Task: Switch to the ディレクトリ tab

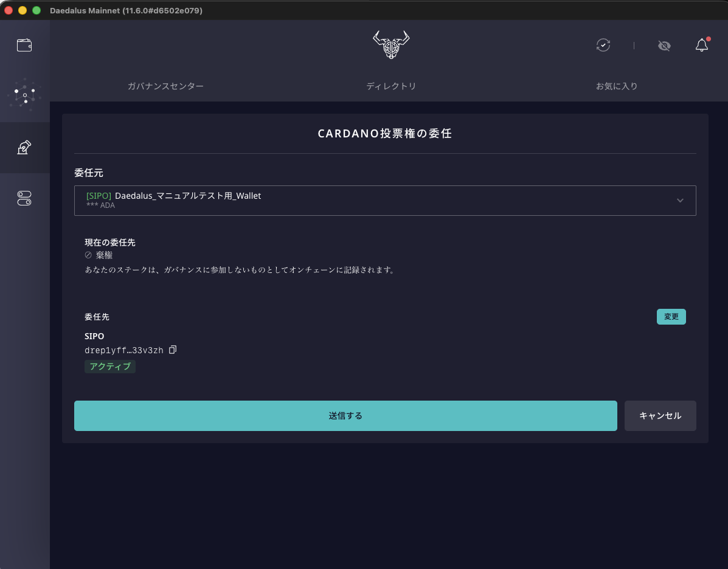Action: [391, 86]
